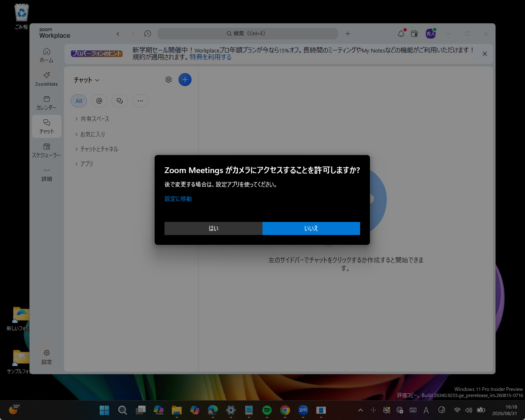Open the volume tray icon
Screen dimensions: 525x420
point(469,410)
